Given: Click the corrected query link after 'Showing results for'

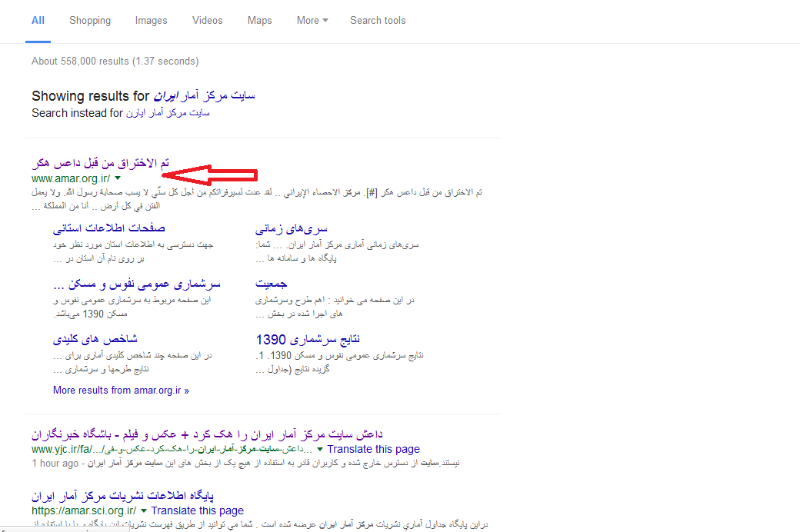Looking at the screenshot, I should [x=204, y=96].
